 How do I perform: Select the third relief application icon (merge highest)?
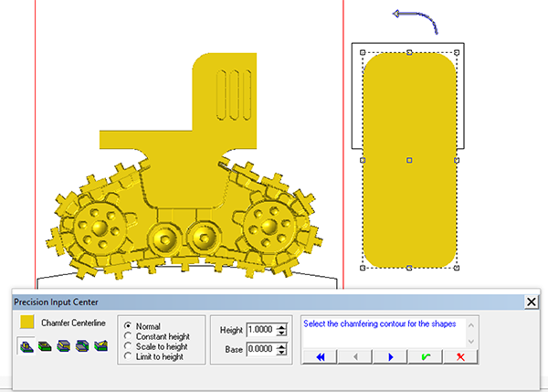63,346
